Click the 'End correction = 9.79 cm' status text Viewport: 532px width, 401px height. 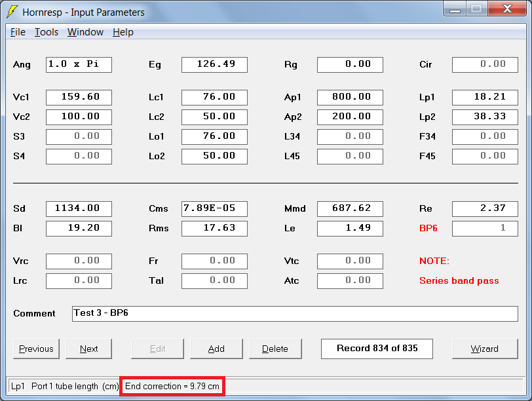coord(172,386)
